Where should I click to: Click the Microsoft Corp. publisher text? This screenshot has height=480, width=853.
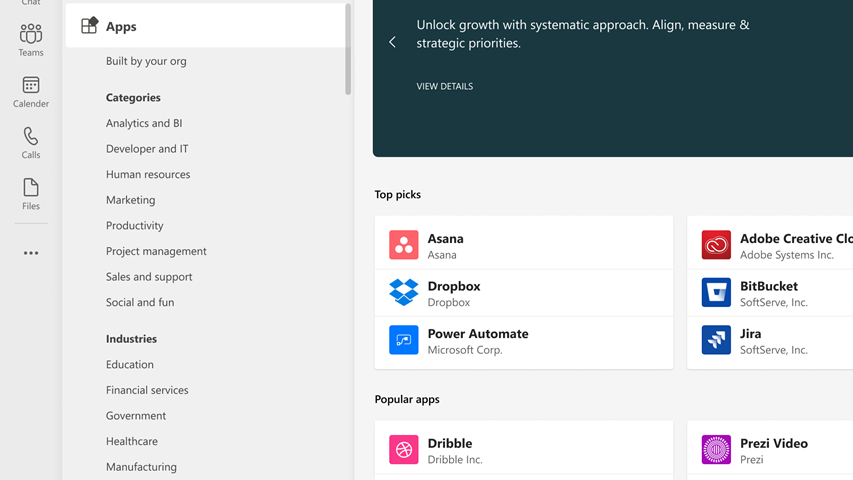coord(465,349)
